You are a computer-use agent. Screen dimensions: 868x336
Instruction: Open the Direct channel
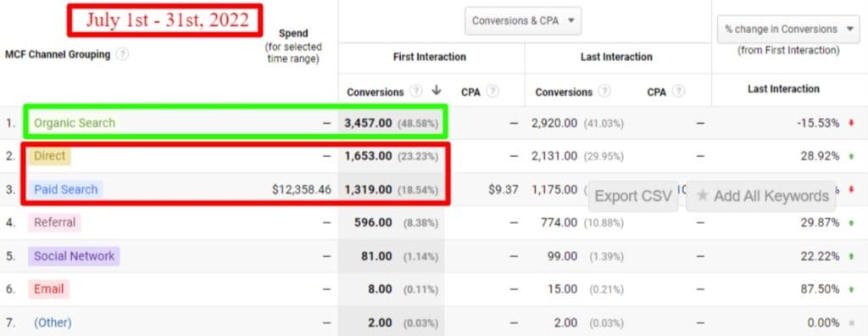pos(50,156)
